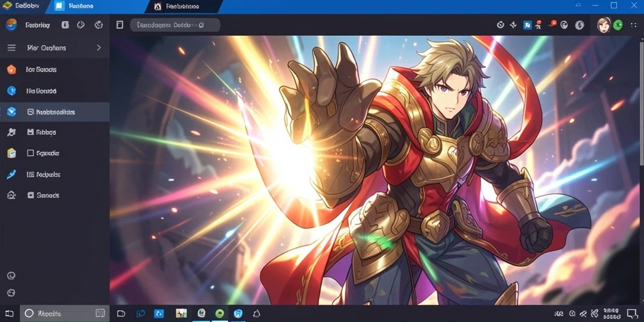Click the blue square icon in top-right toolbar
The height and width of the screenshot is (322, 644).
(528, 25)
